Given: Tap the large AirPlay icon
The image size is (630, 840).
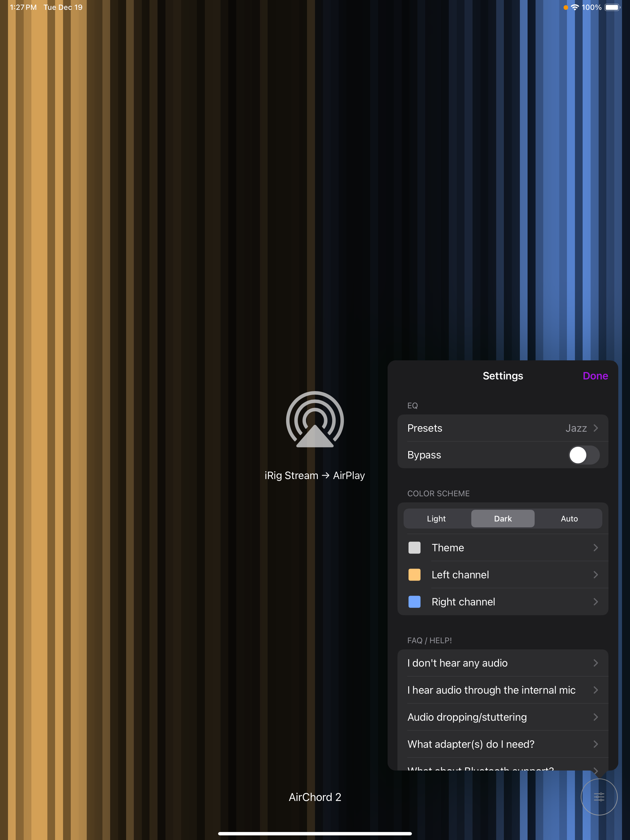Looking at the screenshot, I should tap(315, 420).
